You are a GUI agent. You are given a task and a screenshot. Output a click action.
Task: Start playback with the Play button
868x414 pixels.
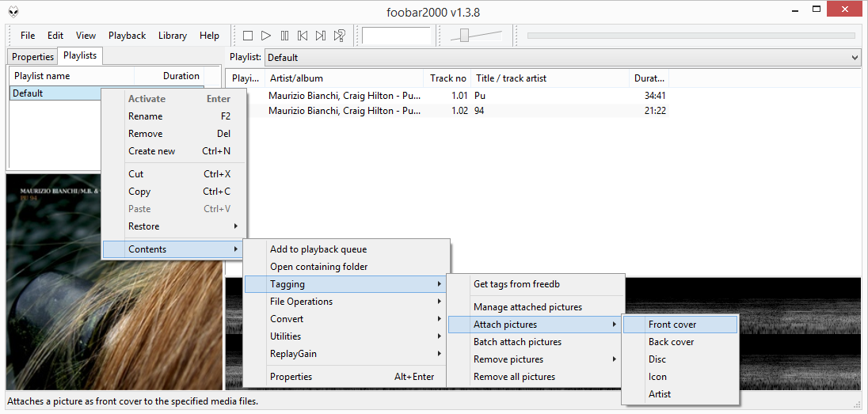tap(266, 36)
